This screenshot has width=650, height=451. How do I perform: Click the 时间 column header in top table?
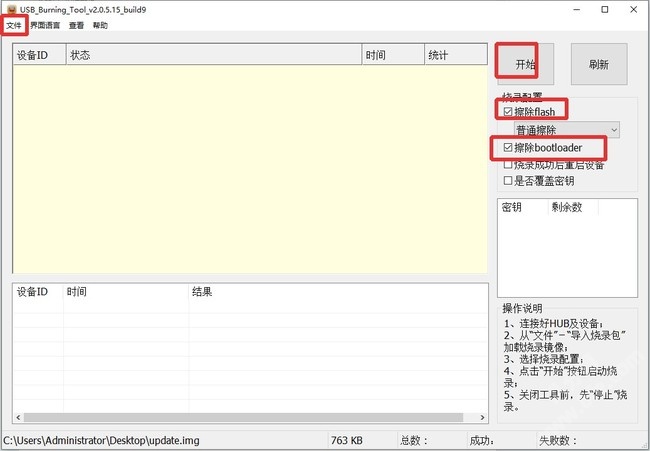point(393,55)
